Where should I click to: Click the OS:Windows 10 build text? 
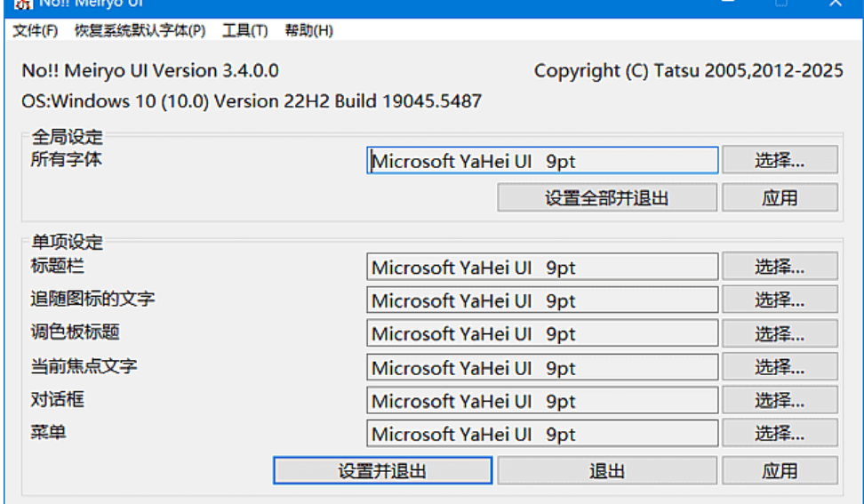click(252, 100)
